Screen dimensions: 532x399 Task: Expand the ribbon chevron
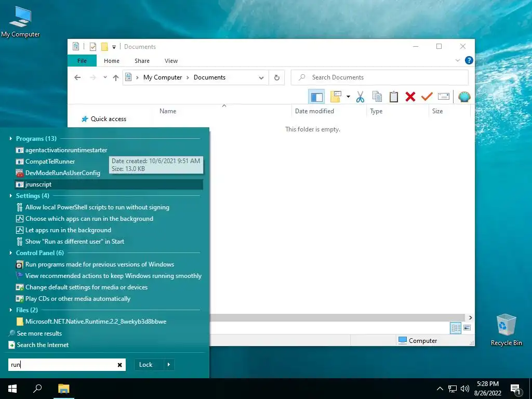pos(458,60)
